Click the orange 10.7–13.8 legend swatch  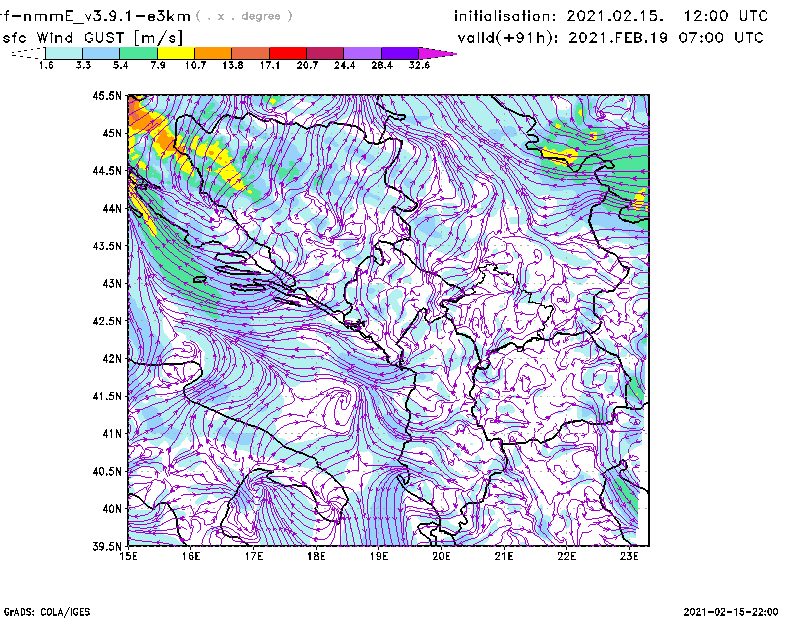coord(213,53)
